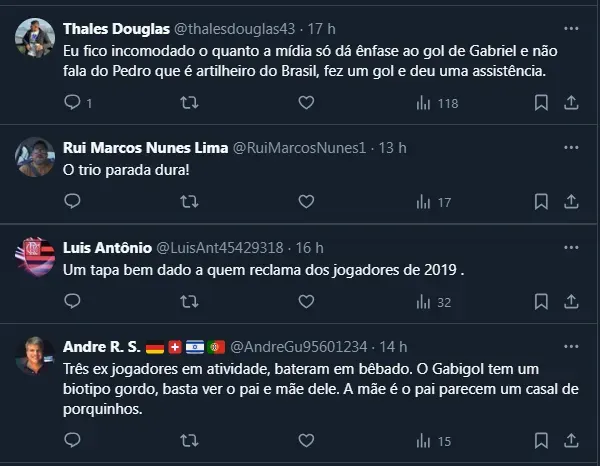
Task: Open more options for Thales Douglas's tweet
Action: [571, 27]
